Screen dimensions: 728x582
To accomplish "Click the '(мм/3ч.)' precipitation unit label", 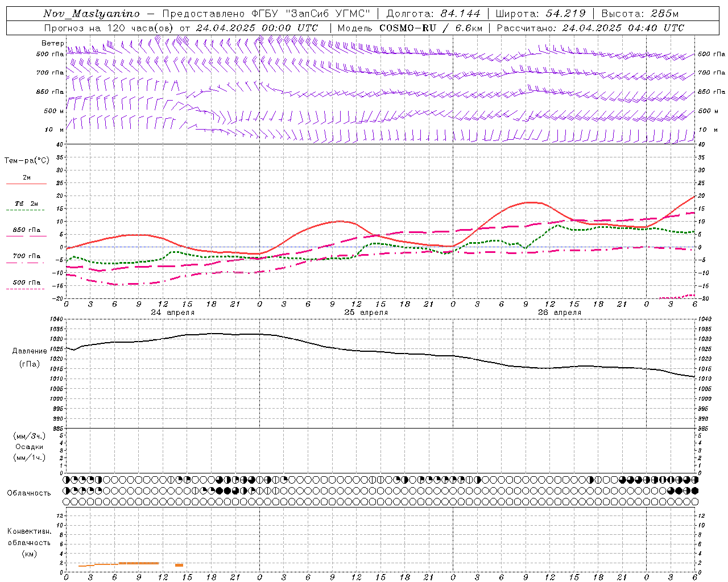I will 30,436.
